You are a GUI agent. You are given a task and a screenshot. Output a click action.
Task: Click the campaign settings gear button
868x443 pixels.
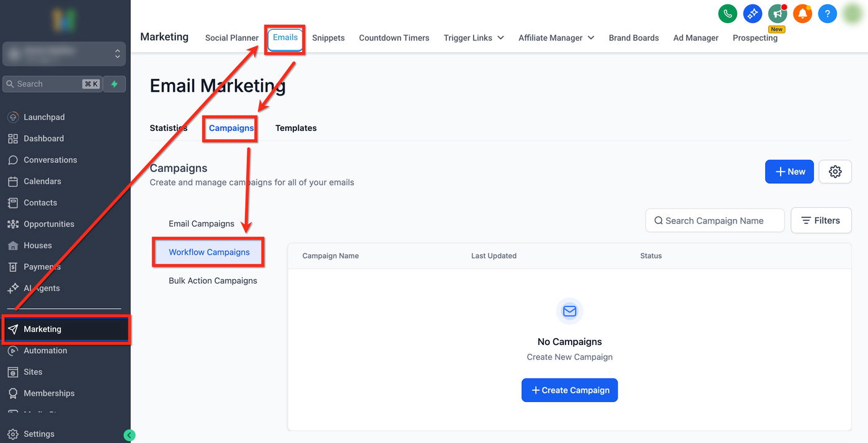coord(835,172)
